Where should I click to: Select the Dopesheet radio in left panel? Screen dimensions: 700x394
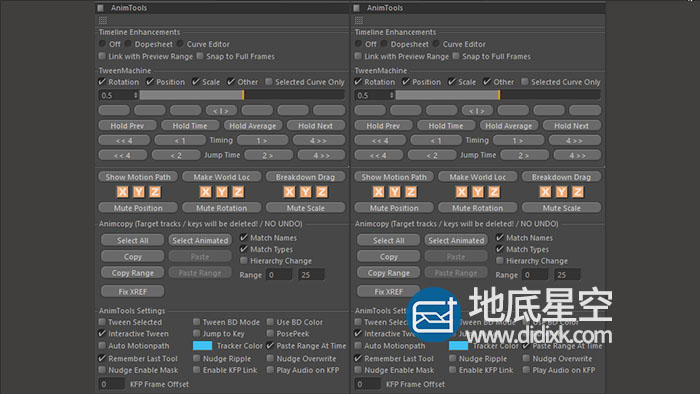[x=129, y=44]
